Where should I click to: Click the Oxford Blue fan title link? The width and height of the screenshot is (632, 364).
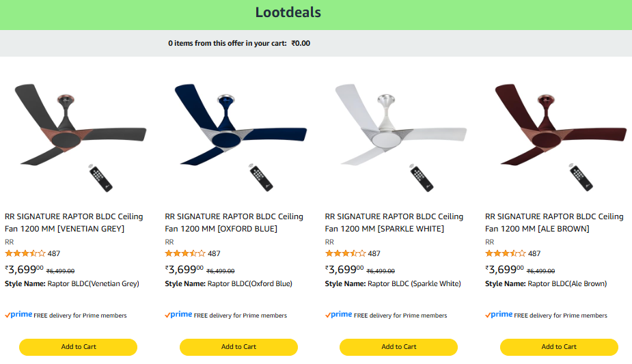pos(234,223)
